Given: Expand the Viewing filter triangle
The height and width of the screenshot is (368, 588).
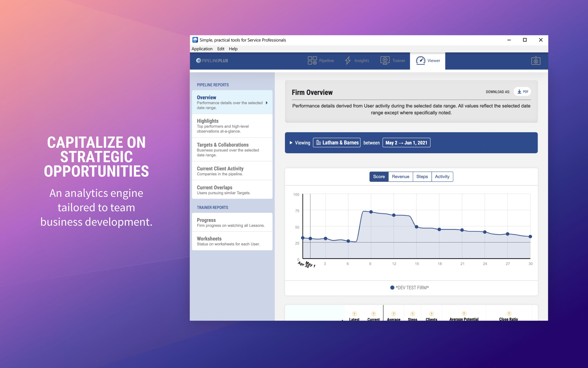Looking at the screenshot, I should [291, 143].
